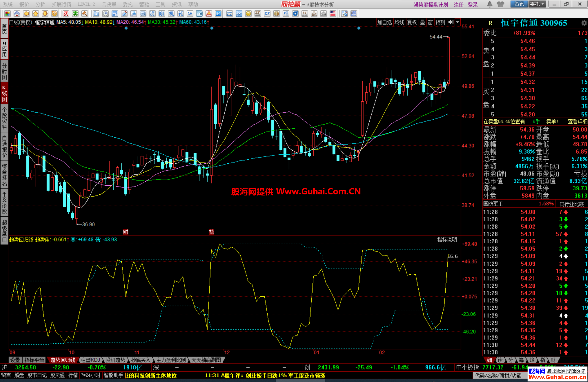Screen dimensions: 588x382
Task: Open the 分析 menu
Action: point(40,4)
